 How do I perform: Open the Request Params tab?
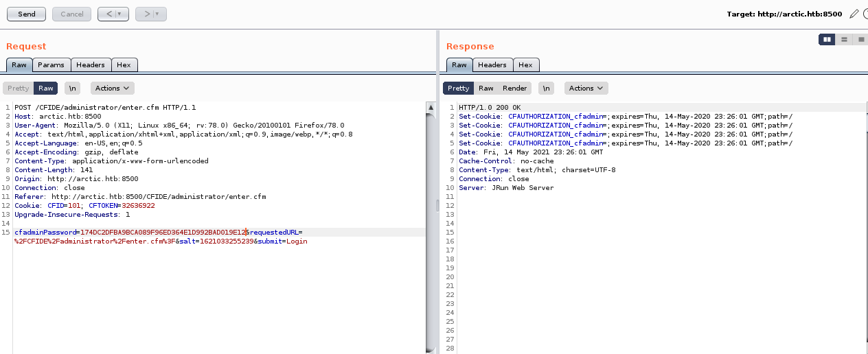(x=52, y=64)
